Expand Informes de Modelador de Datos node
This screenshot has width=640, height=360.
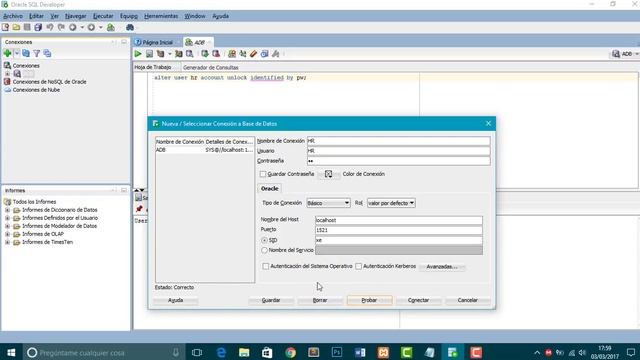click(x=7, y=226)
